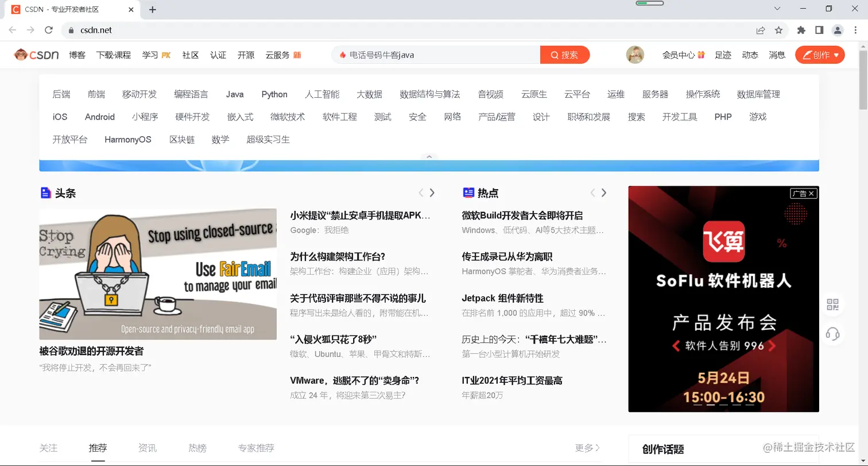Open 开源 menu item
The image size is (868, 466).
tap(246, 55)
